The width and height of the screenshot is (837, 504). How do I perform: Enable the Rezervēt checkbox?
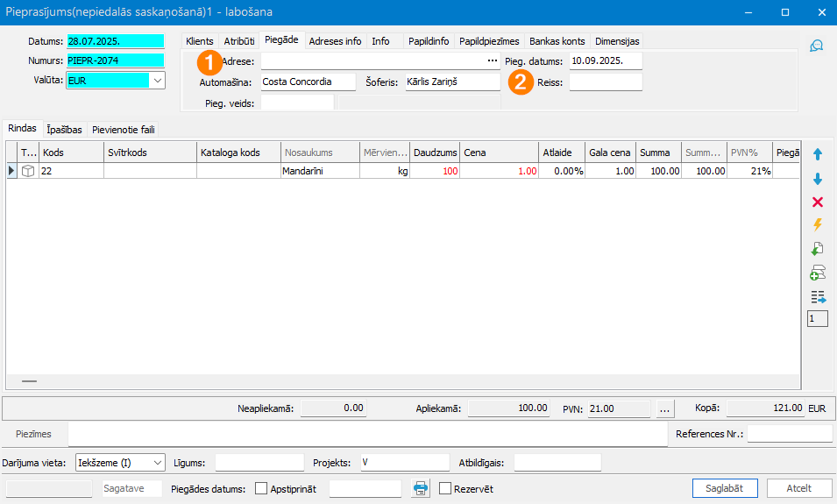445,488
